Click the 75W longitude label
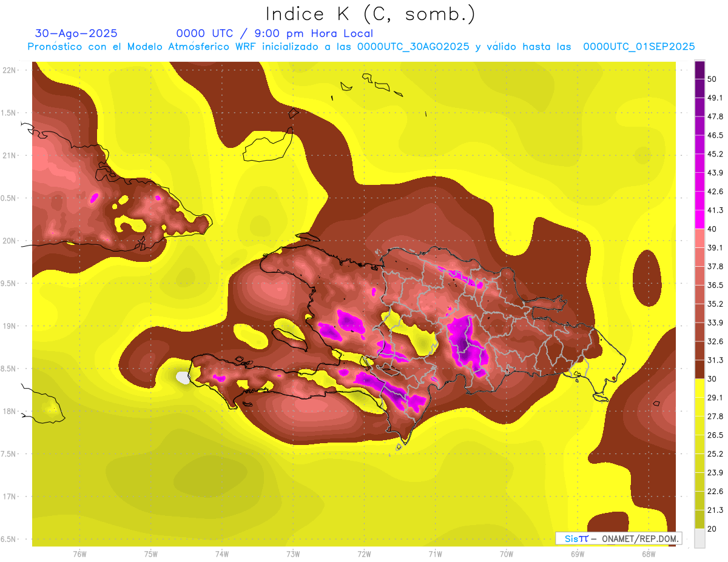Viewport: 728px width, 562px height. tap(150, 554)
